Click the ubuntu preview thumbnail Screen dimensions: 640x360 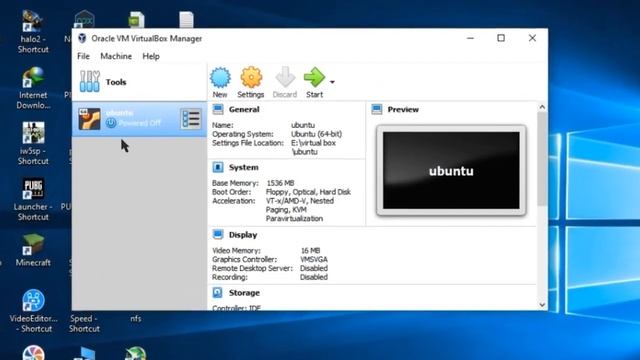(x=451, y=170)
